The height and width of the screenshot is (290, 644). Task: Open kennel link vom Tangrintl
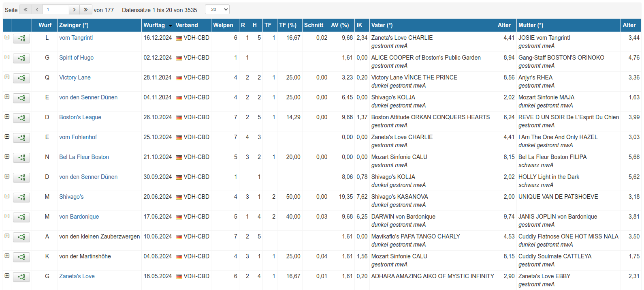[76, 38]
